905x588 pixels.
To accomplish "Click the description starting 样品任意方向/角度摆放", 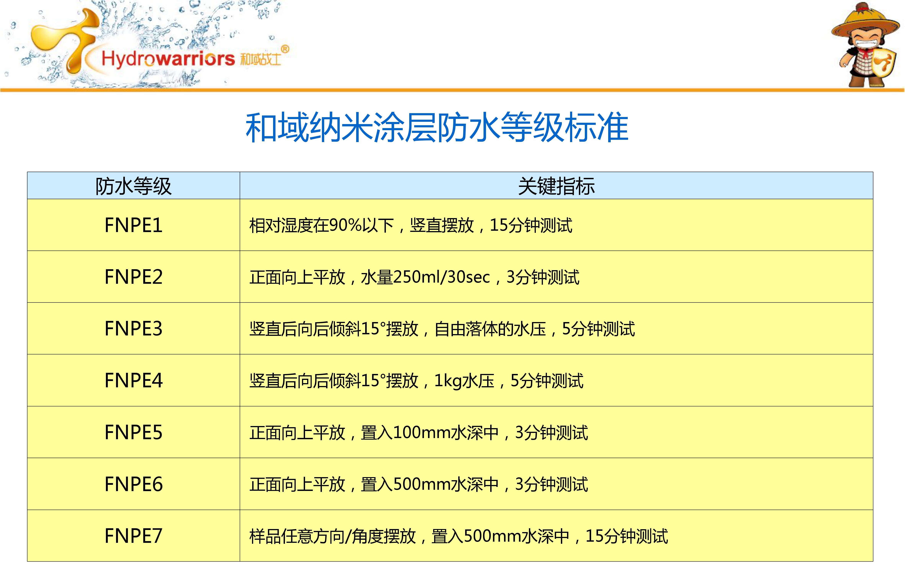I will tap(459, 536).
